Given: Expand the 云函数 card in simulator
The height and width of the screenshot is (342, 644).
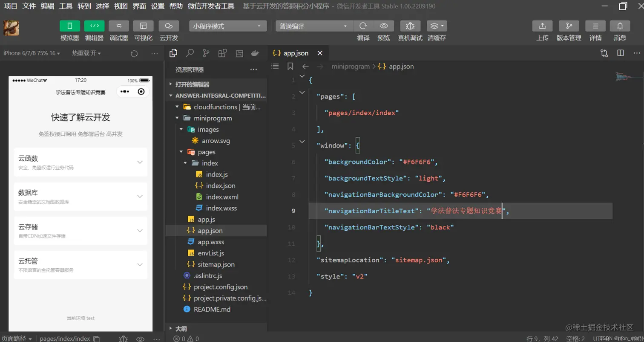Looking at the screenshot, I should (x=80, y=162).
